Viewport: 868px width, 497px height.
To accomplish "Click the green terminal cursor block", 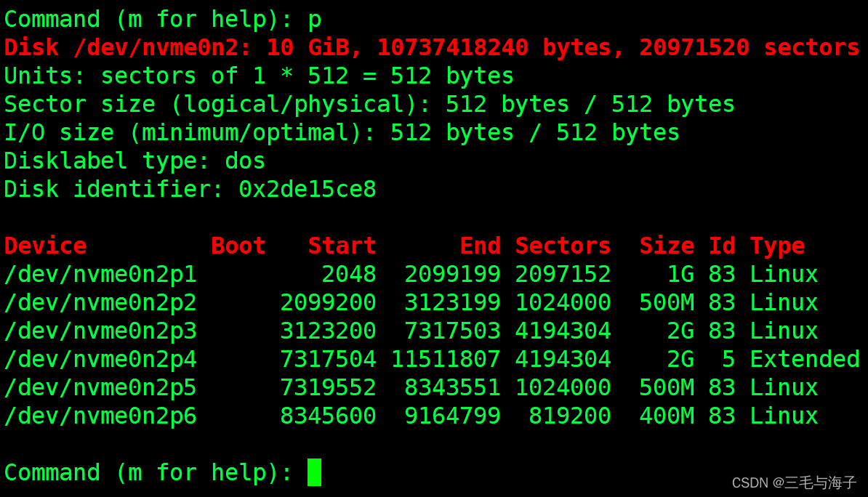I will click(315, 472).
